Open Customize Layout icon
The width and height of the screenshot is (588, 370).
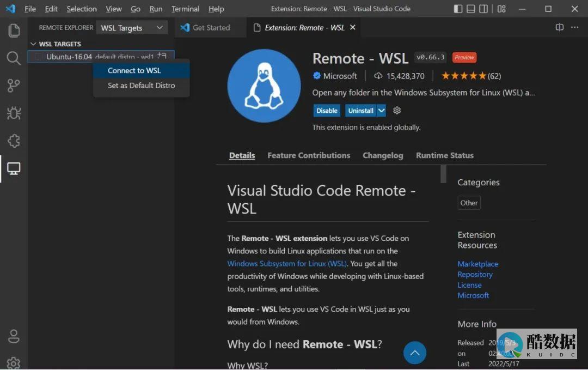(x=501, y=9)
